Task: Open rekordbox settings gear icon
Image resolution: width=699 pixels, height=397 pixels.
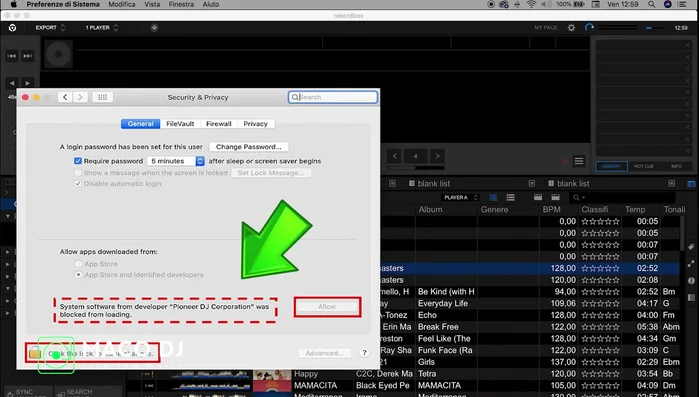Action: 572,28
